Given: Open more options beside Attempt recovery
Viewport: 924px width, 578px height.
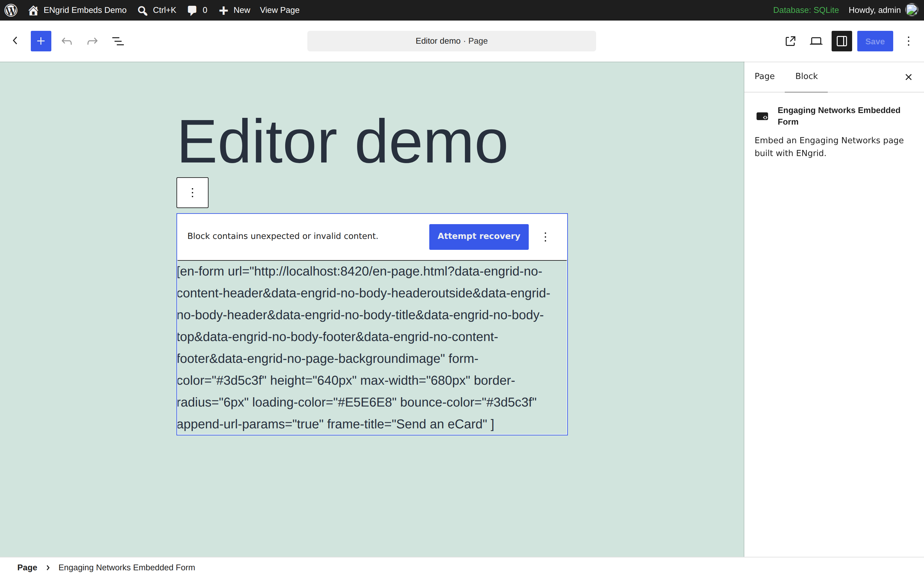Looking at the screenshot, I should 545,237.
